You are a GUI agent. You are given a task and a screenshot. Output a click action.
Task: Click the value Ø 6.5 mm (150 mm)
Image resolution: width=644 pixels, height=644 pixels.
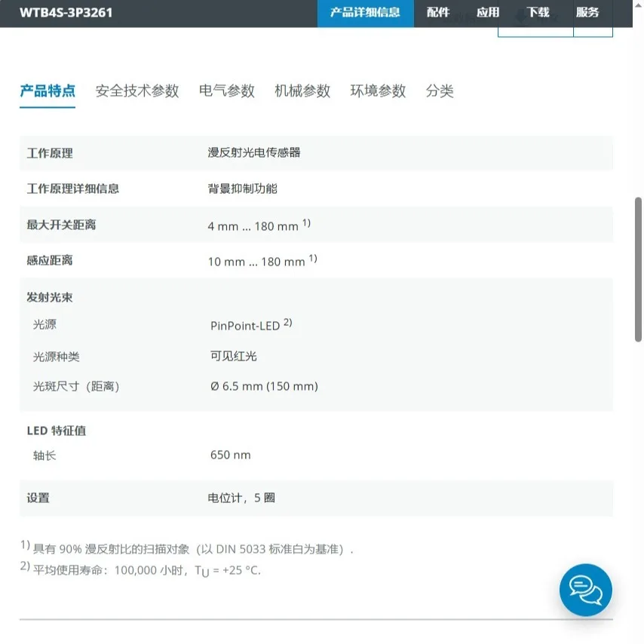(264, 387)
